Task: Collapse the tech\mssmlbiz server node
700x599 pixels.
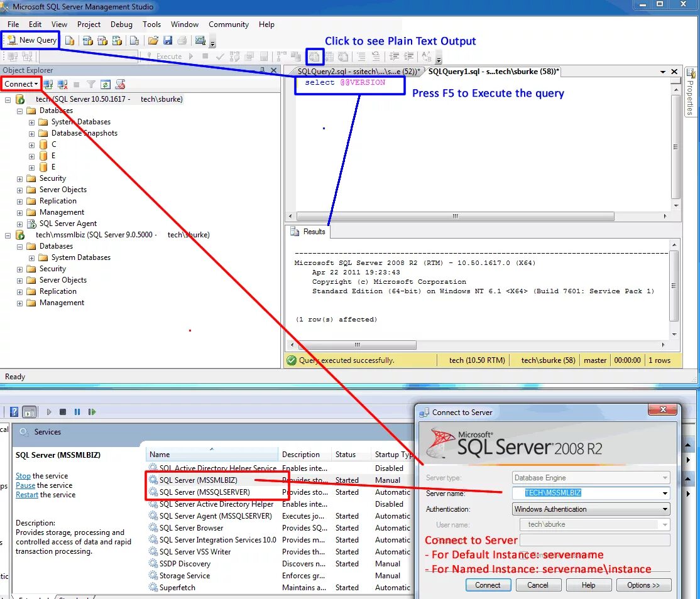Action: point(8,235)
